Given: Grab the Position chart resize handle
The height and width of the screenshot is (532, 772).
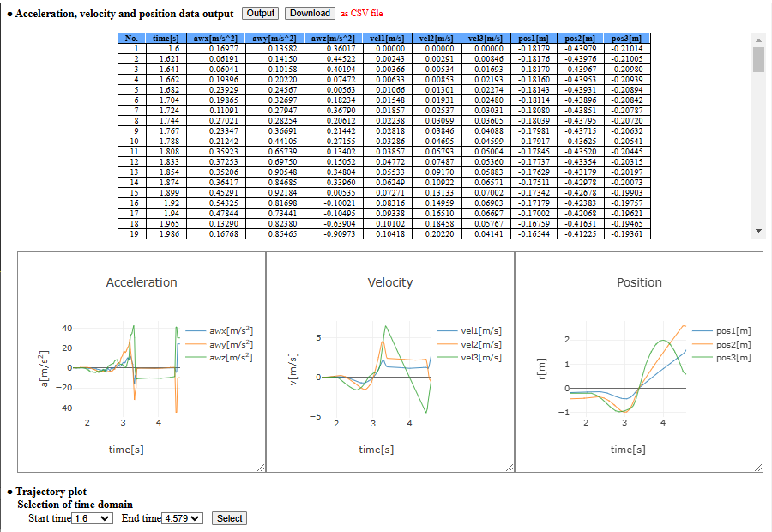Looking at the screenshot, I should [757, 467].
